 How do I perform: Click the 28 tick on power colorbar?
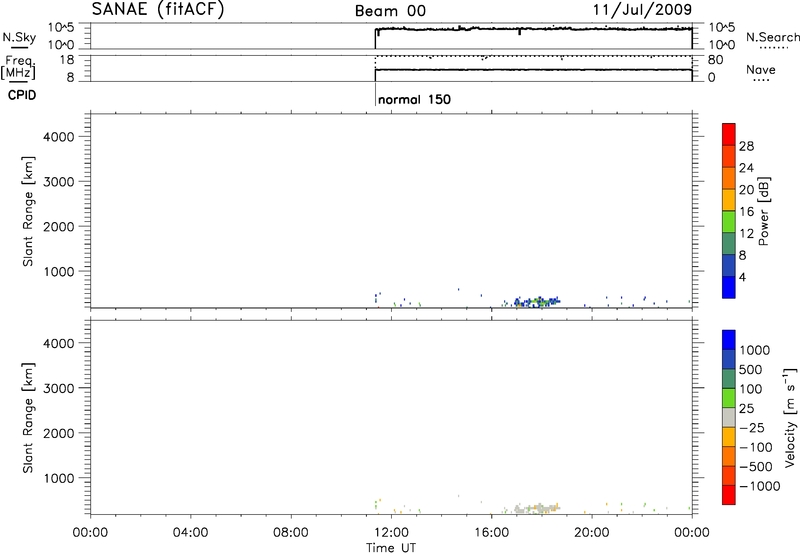746,146
